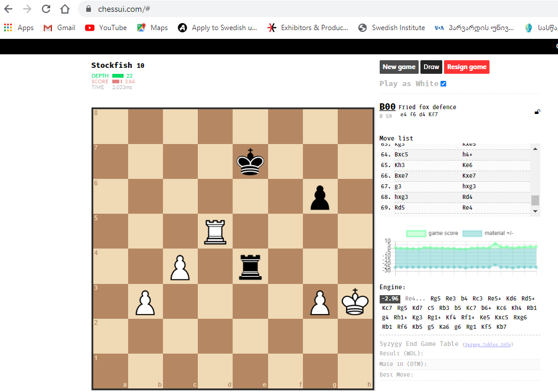
Task: Select the white pawn on b3
Action: point(145,302)
